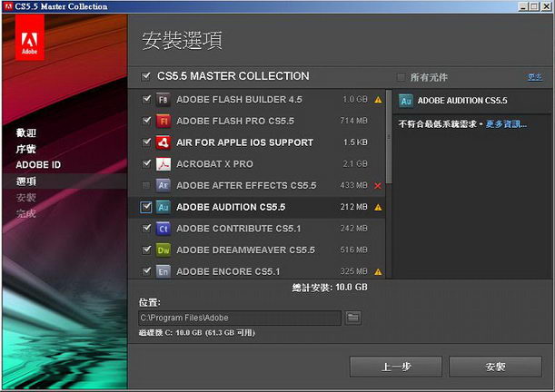The height and width of the screenshot is (392, 555).
Task: Click the Encore CS5.1 icon
Action: click(x=164, y=271)
